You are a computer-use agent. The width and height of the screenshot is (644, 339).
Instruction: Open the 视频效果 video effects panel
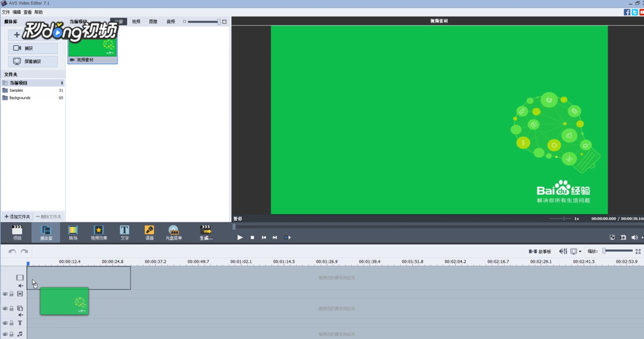click(x=99, y=233)
